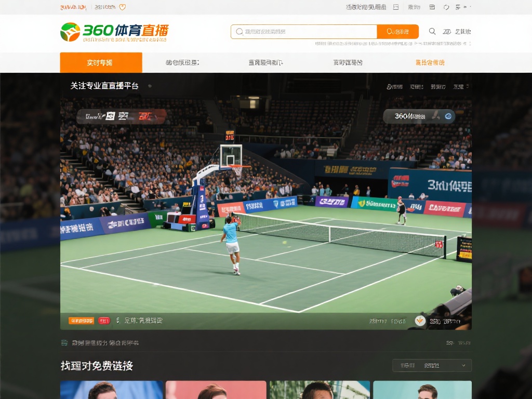Click the refresh icon in top utility bar
Viewport: 532px width, 399px height.
point(446,7)
